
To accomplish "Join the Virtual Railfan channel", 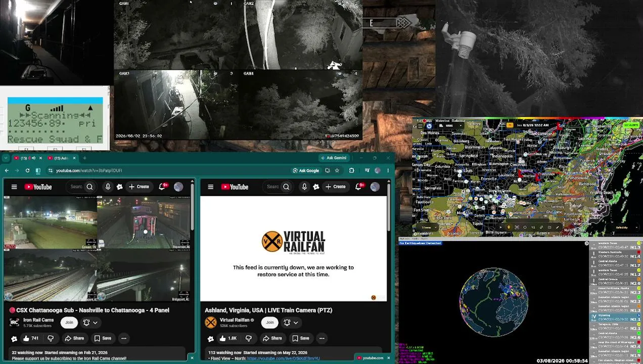I will coord(270,323).
